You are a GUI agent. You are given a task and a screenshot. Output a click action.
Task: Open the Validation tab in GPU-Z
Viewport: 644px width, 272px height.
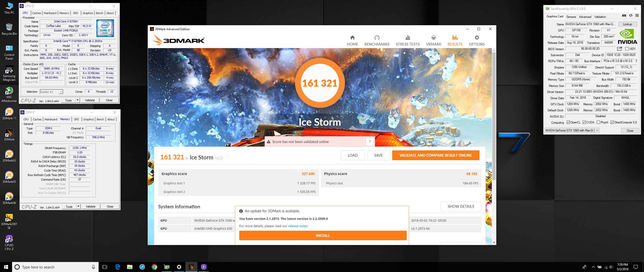(x=600, y=17)
